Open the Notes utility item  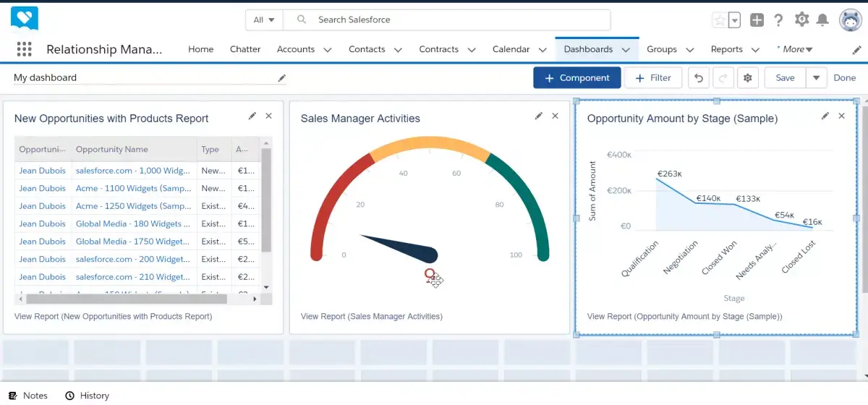(x=28, y=396)
